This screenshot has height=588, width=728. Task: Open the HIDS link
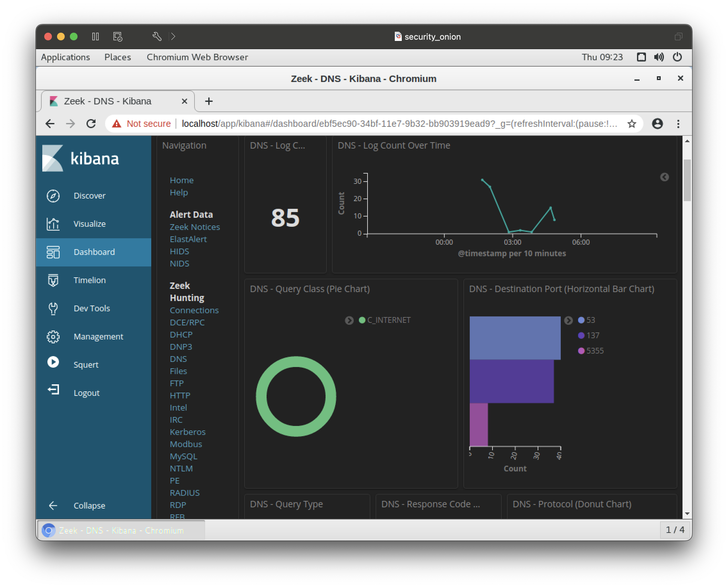[x=179, y=251]
